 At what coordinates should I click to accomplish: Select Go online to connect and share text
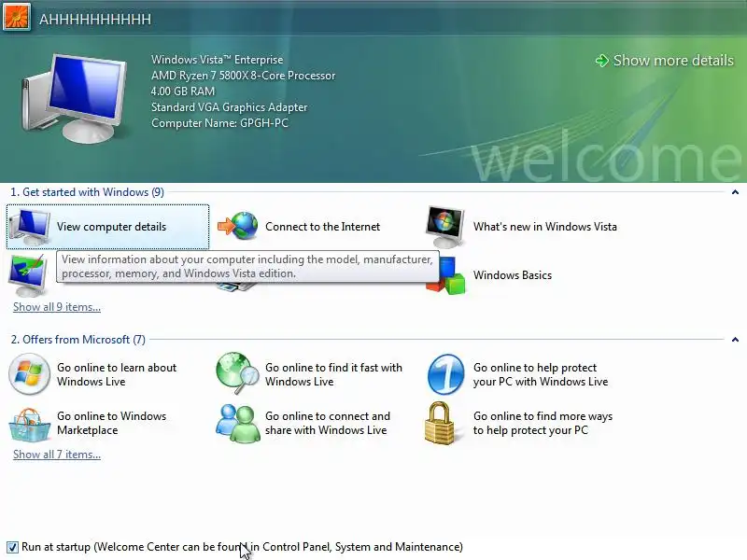[328, 424]
